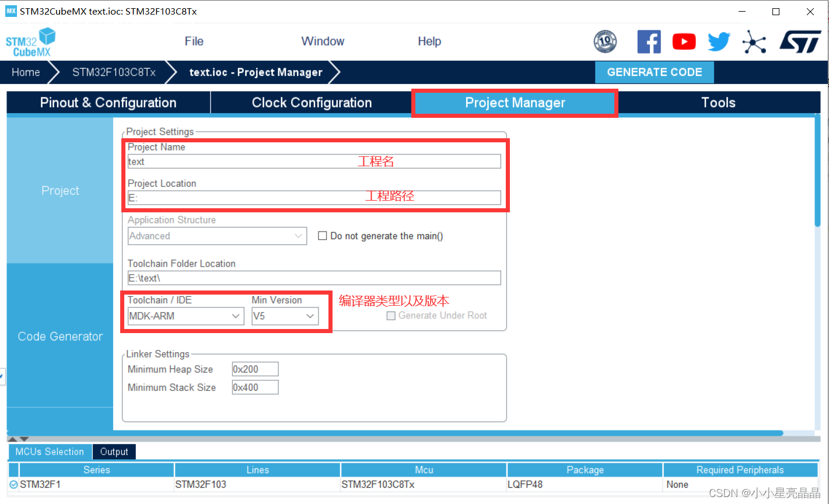Image resolution: width=829 pixels, height=504 pixels.
Task: Select the STM32F1 series cell
Action: pyautogui.click(x=97, y=485)
